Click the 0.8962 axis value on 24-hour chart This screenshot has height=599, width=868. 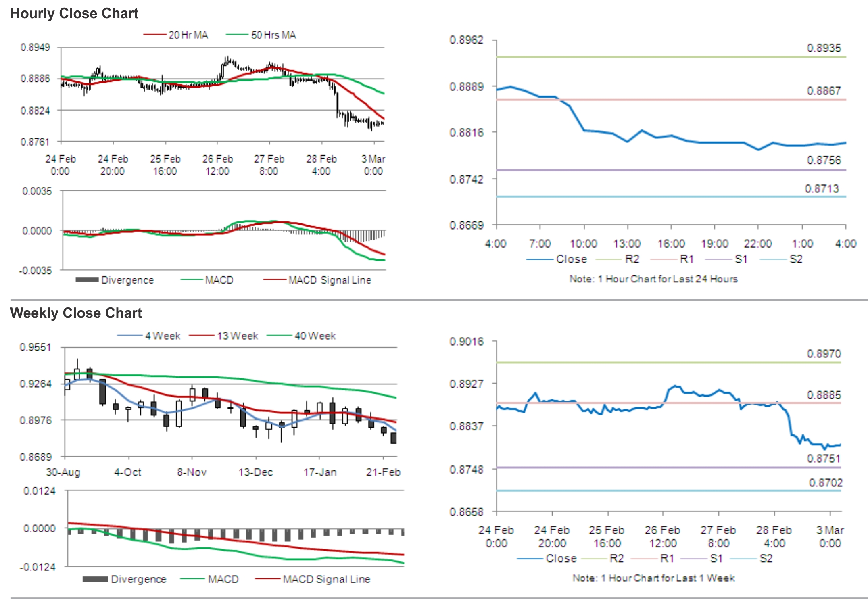pyautogui.click(x=466, y=40)
